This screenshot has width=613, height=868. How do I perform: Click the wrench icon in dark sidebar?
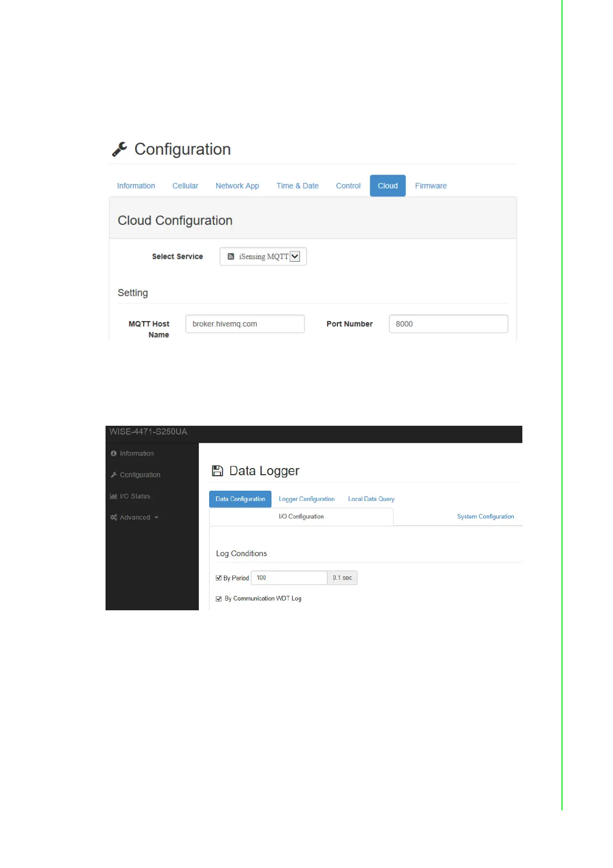tap(114, 475)
